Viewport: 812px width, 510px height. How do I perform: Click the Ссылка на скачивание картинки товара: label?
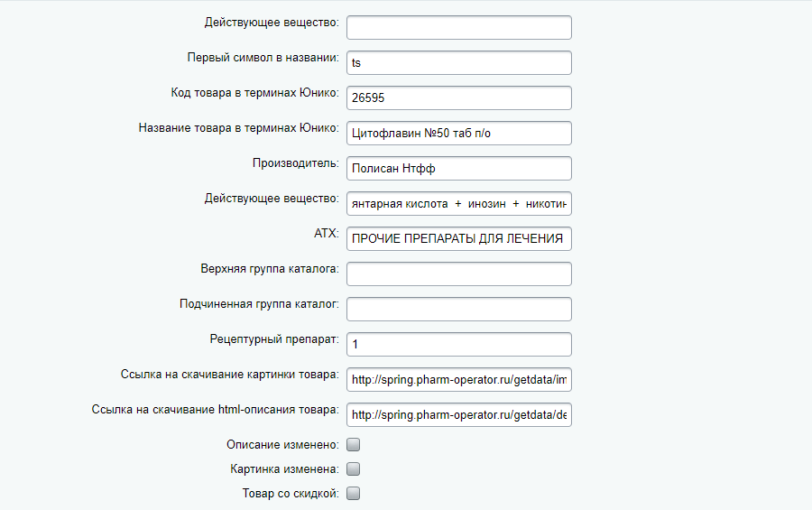pos(230,375)
